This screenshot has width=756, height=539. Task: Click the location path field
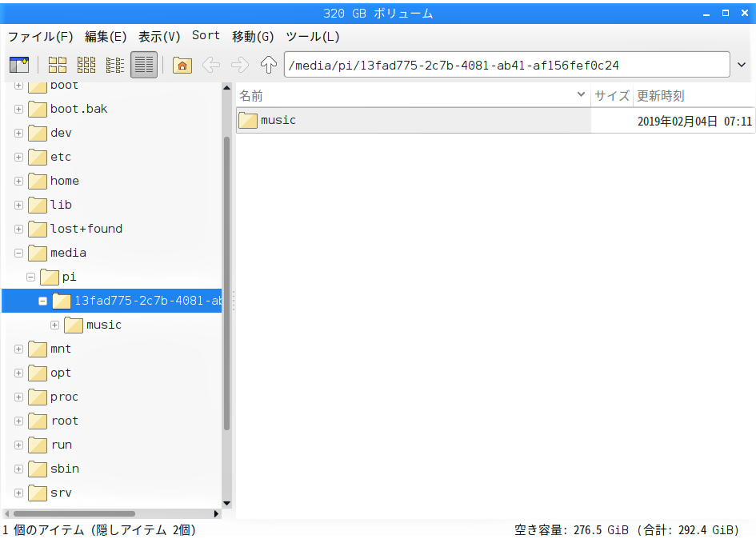pos(506,65)
